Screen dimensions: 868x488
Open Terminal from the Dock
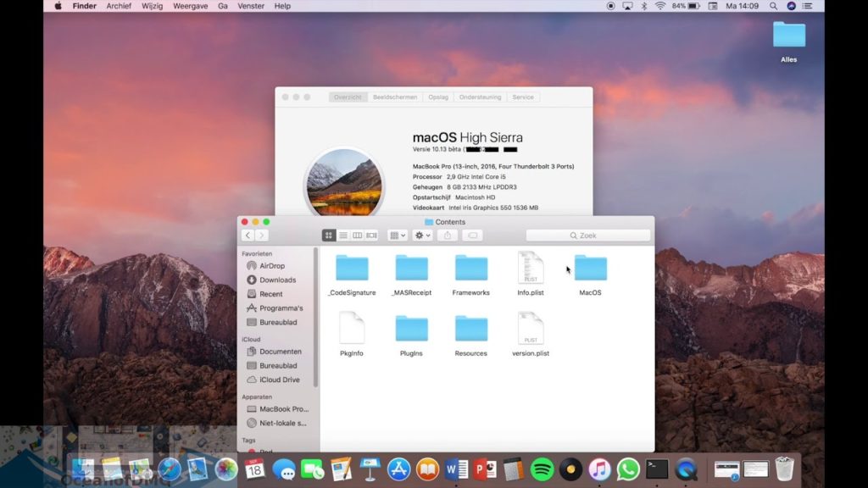pyautogui.click(x=657, y=469)
